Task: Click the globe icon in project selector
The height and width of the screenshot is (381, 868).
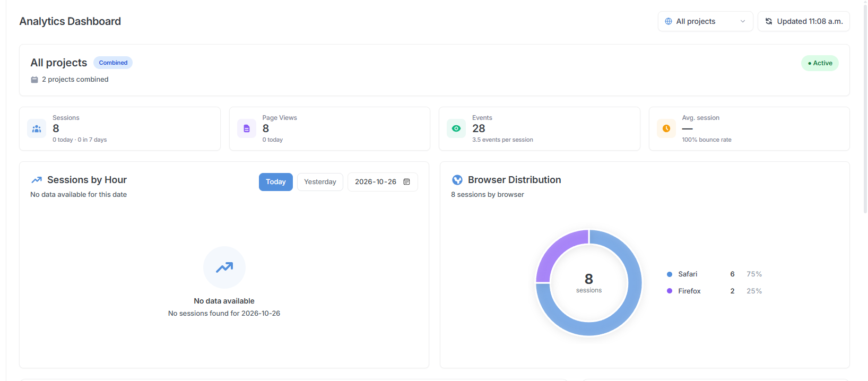Action: [669, 21]
